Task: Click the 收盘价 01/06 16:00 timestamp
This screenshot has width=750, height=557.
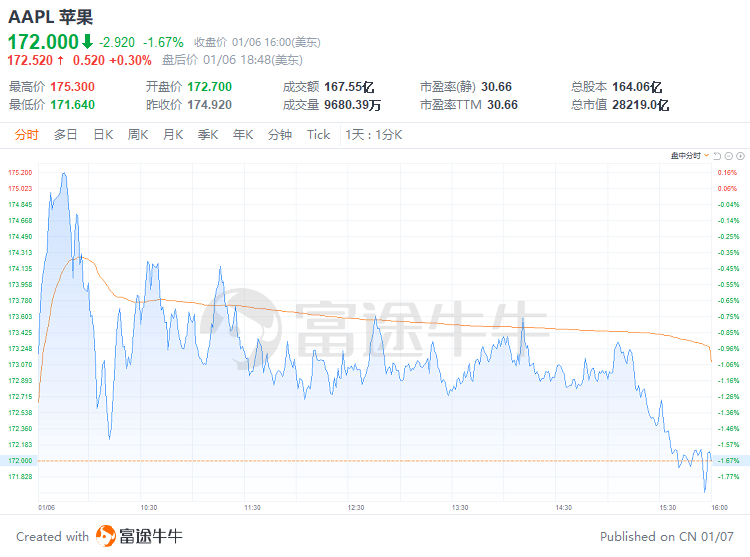Action: 257,43
